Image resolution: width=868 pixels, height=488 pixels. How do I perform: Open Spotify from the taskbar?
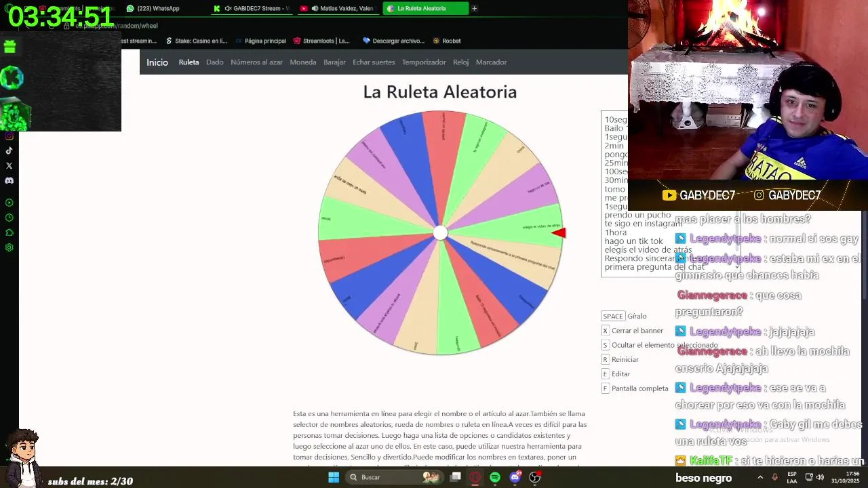(x=495, y=477)
